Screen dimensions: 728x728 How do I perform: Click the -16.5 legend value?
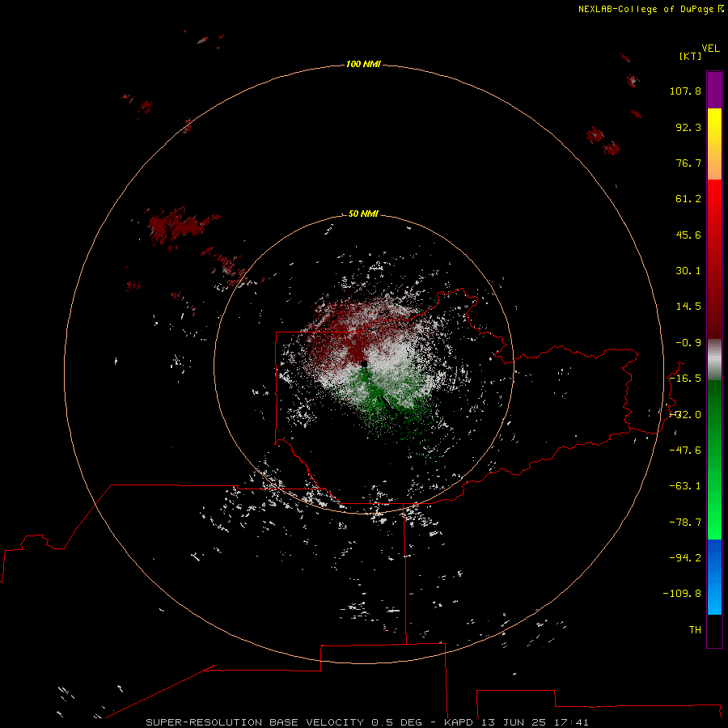pyautogui.click(x=685, y=379)
